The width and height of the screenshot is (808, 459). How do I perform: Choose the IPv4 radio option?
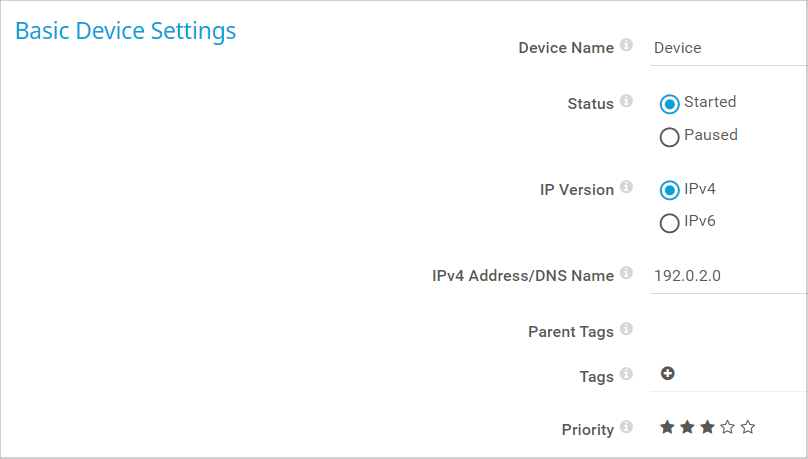pyautogui.click(x=670, y=190)
